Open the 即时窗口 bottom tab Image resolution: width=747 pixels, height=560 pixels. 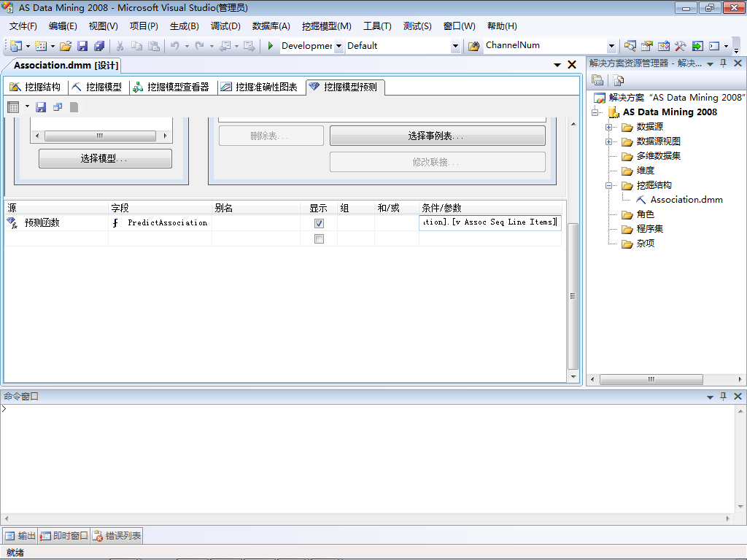coord(64,536)
